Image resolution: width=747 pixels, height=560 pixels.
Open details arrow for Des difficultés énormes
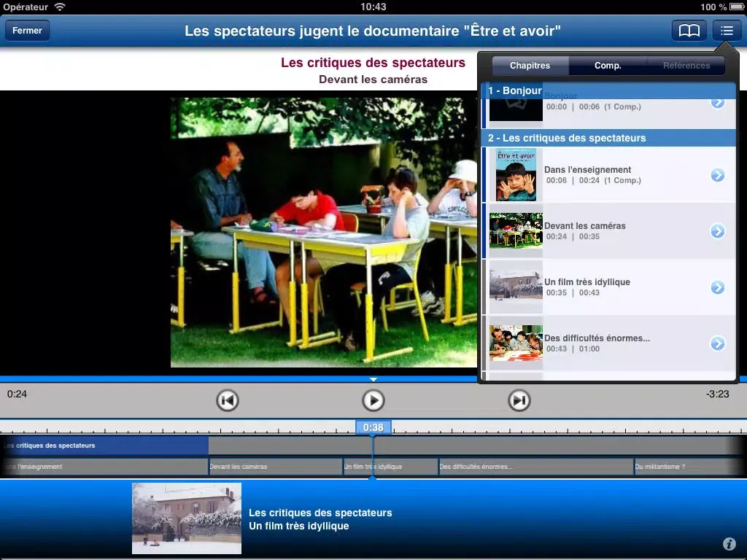pyautogui.click(x=718, y=343)
